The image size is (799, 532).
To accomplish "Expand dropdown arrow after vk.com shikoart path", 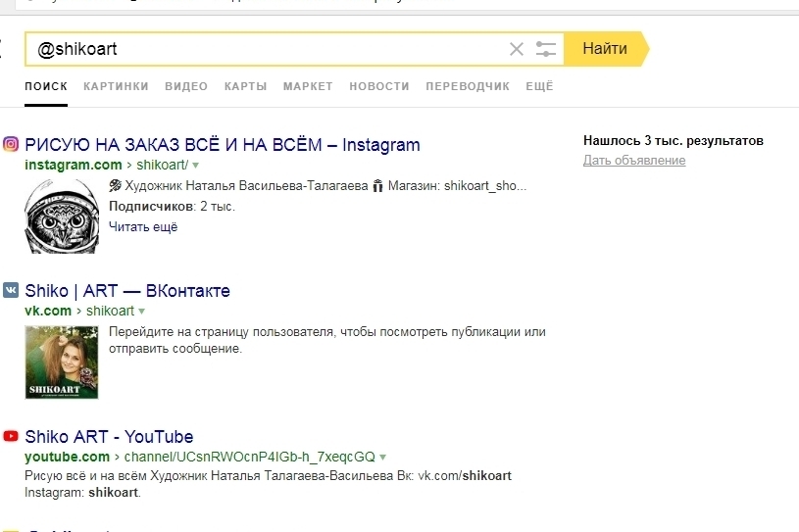I will [141, 311].
